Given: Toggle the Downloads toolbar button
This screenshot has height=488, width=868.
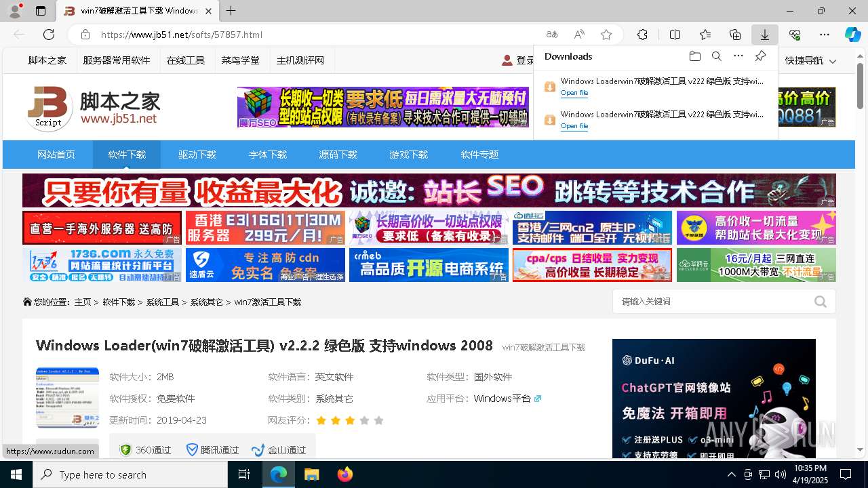Looking at the screenshot, I should click(x=765, y=35).
